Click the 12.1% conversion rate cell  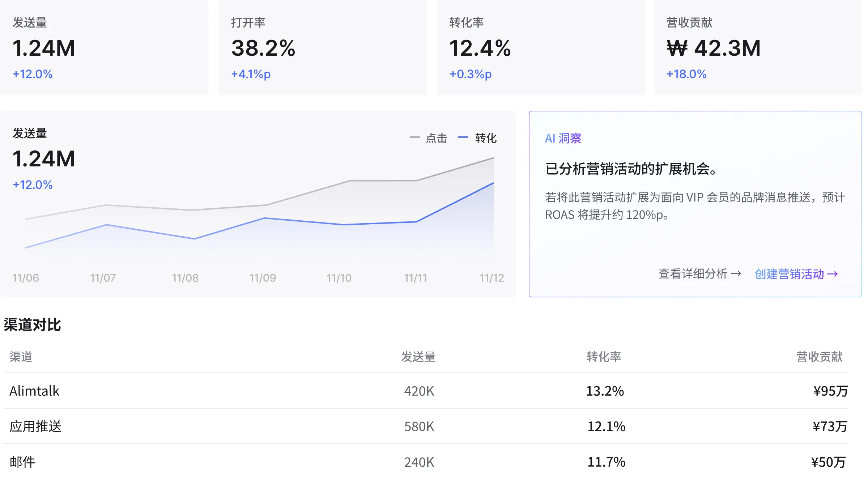[606, 427]
